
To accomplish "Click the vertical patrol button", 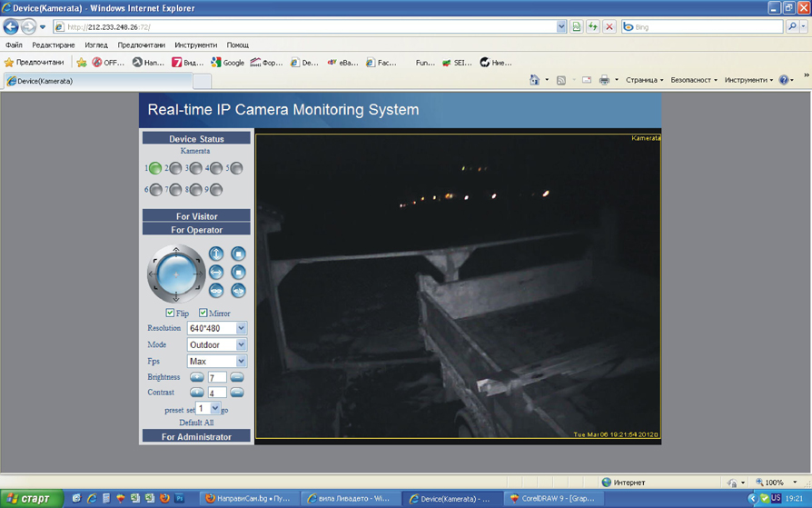I will pyautogui.click(x=216, y=254).
